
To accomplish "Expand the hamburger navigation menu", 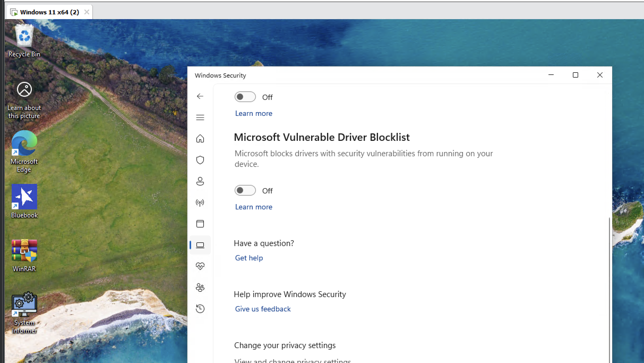I will pos(200,117).
